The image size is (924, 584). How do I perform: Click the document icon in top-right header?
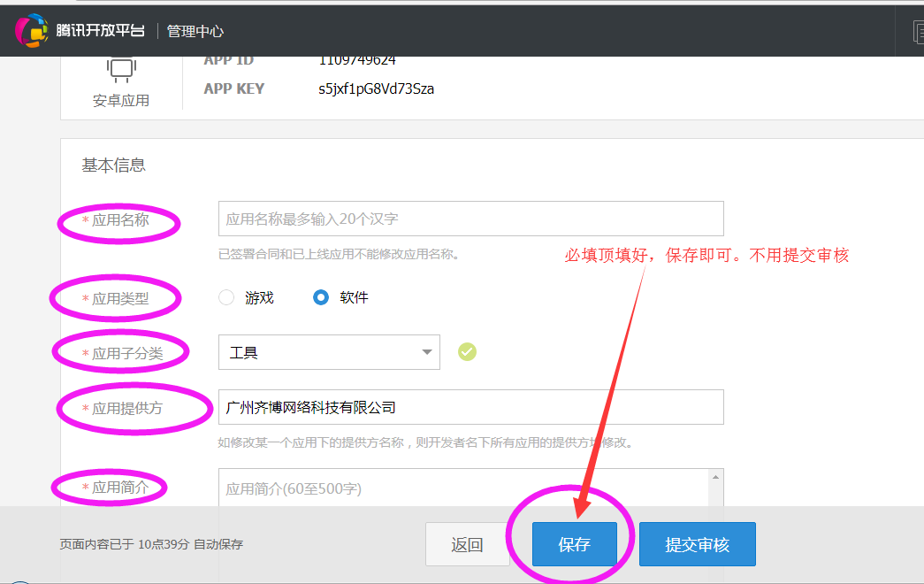(x=918, y=32)
